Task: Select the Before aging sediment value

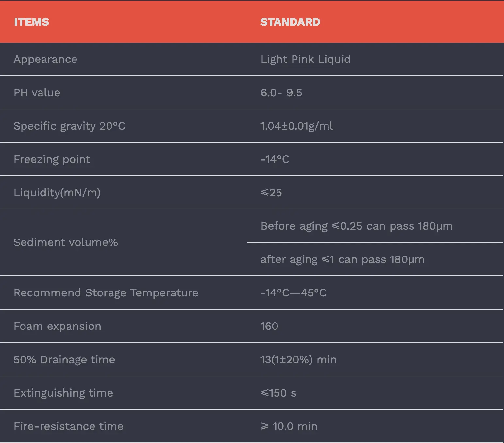Action: pos(356,226)
